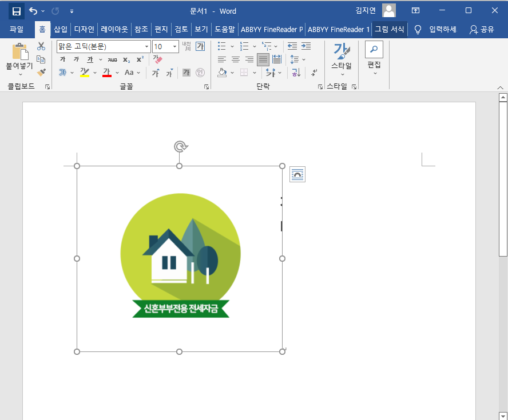508x420 pixels.
Task: Expand the 붙여넣기 options arrow
Action: click(x=20, y=74)
